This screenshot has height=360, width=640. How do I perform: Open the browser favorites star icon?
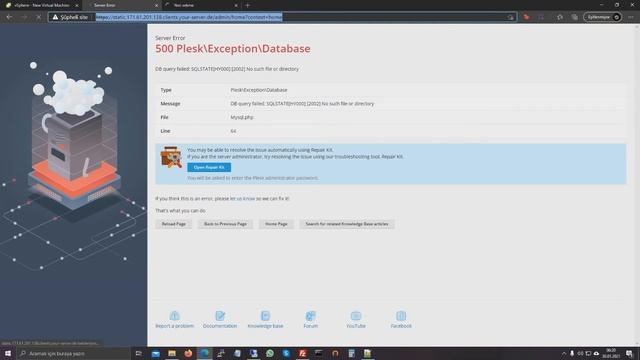560,17
